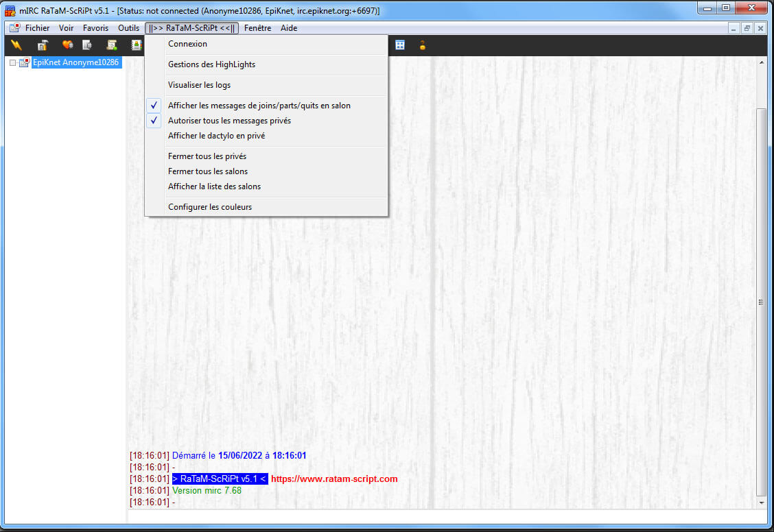Open the Fichier menu
The width and height of the screenshot is (774, 532).
38,28
